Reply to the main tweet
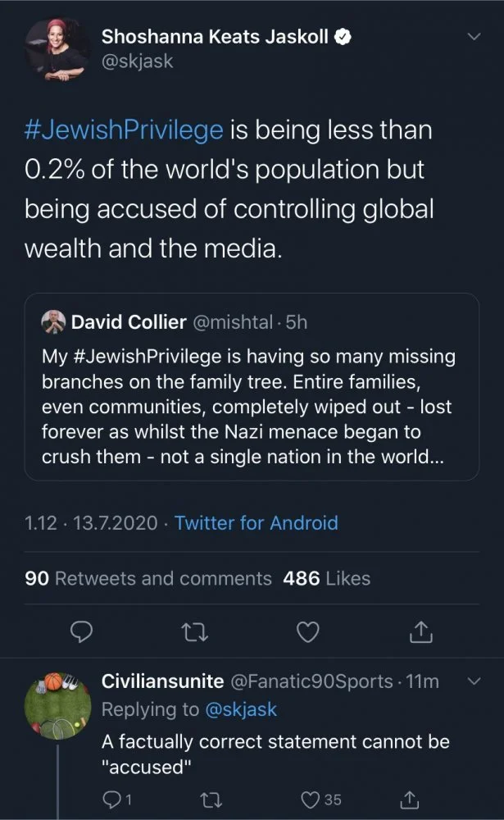 80,631
